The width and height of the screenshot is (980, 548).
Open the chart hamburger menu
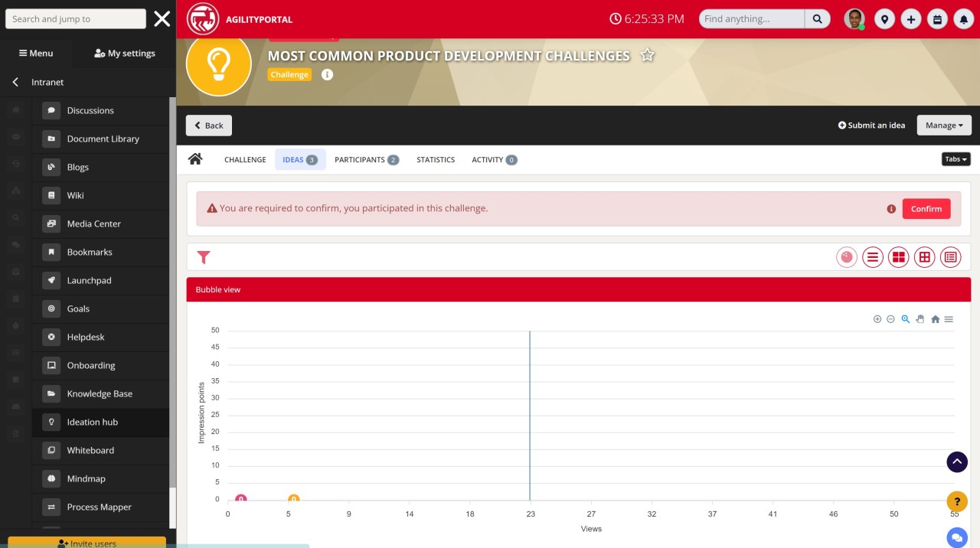(949, 319)
